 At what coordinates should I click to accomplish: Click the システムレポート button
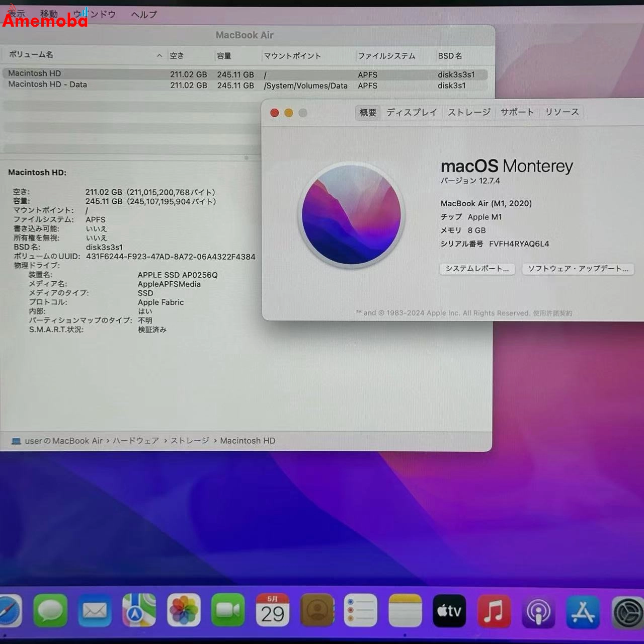point(476,269)
